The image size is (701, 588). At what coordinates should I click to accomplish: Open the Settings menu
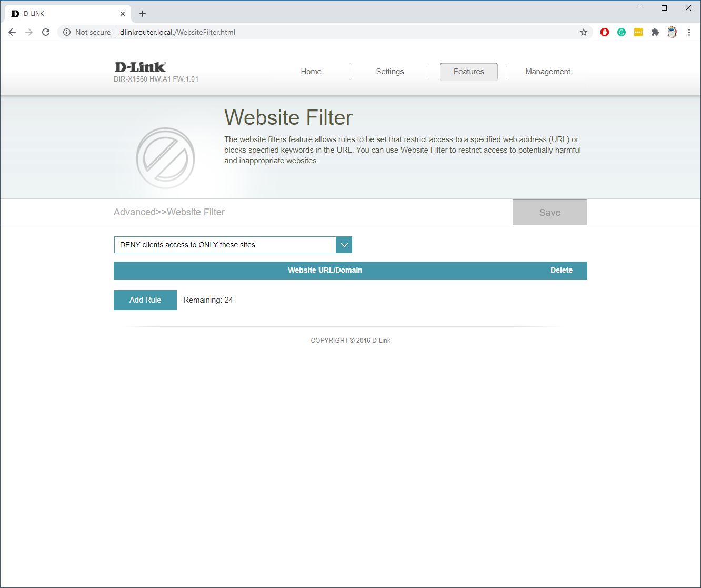coord(390,72)
